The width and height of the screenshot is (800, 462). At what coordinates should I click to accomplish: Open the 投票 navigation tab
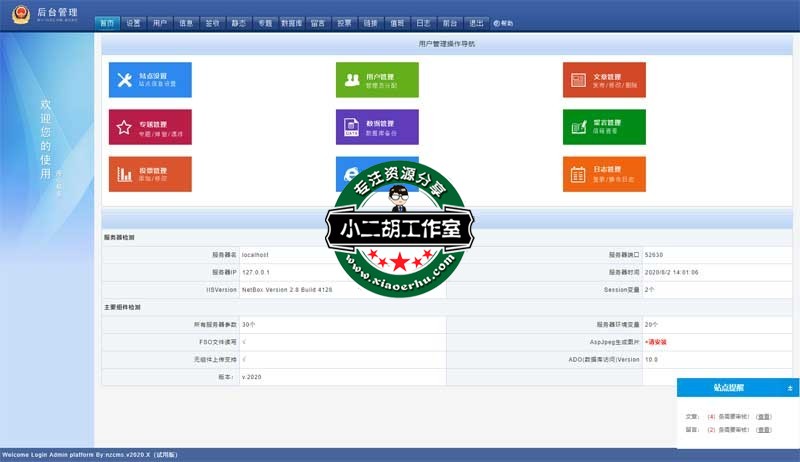pos(344,23)
